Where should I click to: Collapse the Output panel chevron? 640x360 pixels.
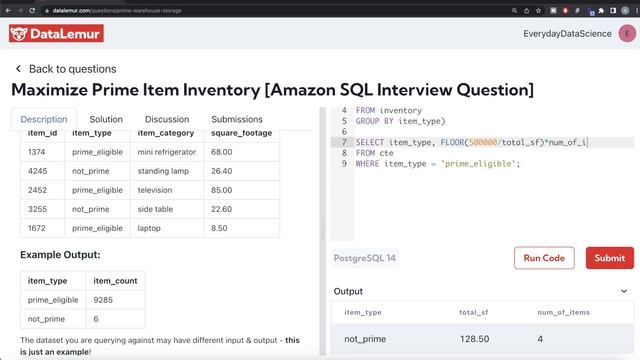[624, 291]
